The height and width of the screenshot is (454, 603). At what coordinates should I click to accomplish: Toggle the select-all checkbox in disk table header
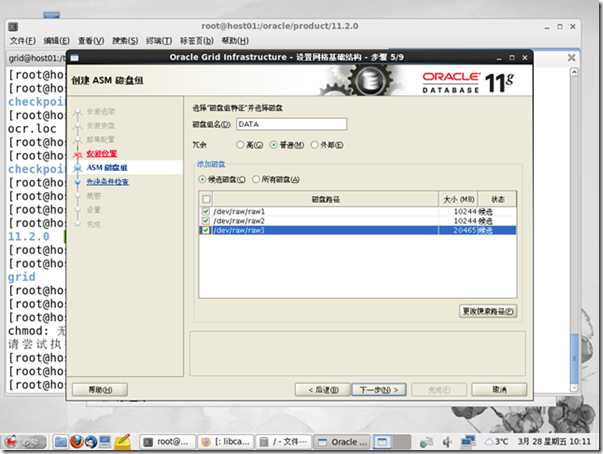206,199
